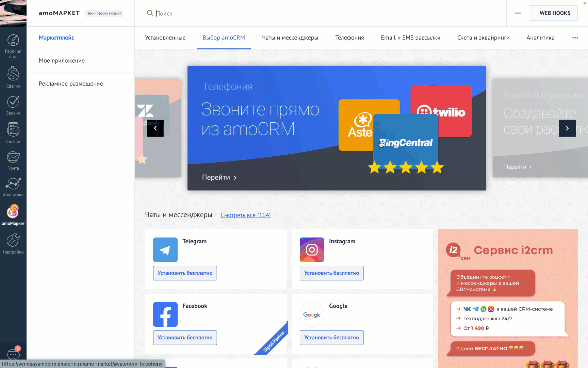Click the Telegram app icon
The width and height of the screenshot is (588, 368).
[165, 250]
